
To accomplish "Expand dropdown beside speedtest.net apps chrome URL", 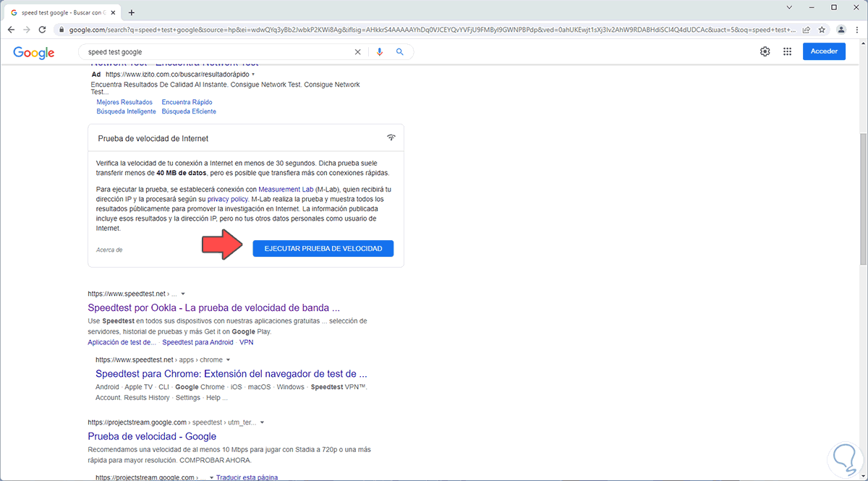I will coord(228,359).
